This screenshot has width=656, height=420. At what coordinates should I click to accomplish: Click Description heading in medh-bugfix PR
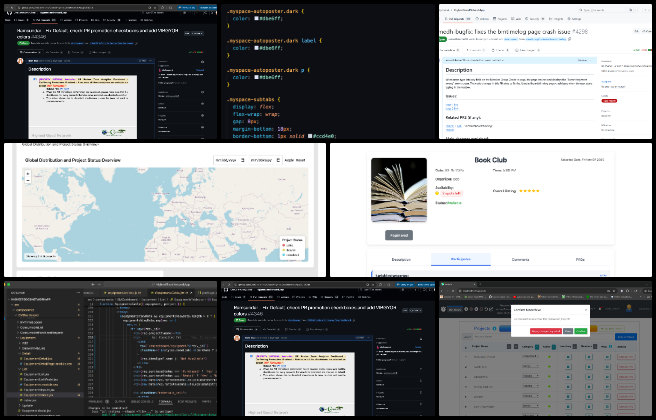[459, 70]
